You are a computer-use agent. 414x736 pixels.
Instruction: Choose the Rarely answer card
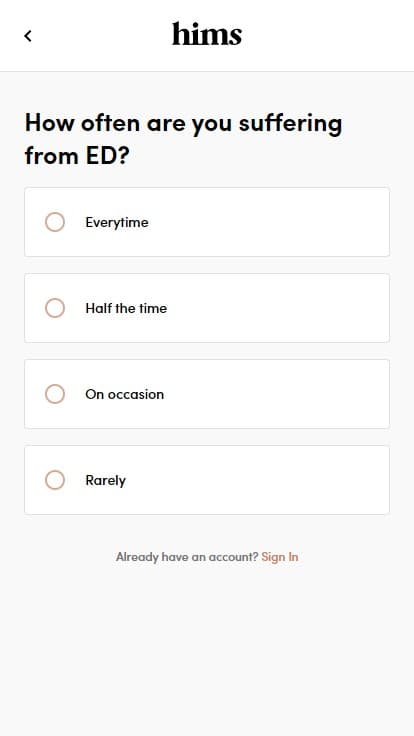[x=207, y=480]
